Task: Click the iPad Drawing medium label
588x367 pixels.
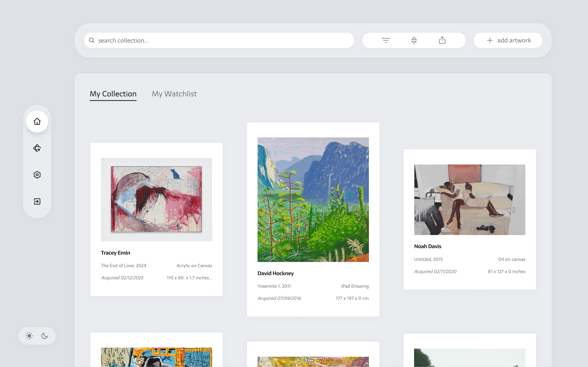Action: coord(355,286)
